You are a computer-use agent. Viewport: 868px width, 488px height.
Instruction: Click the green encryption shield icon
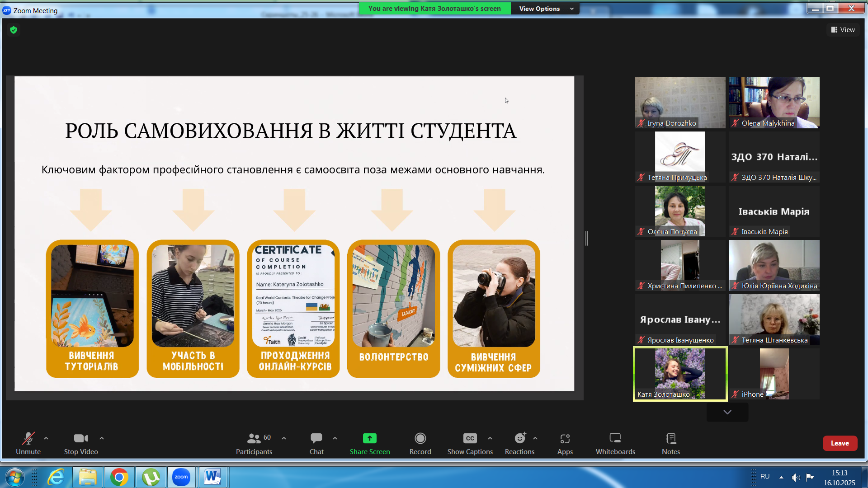coord(14,30)
